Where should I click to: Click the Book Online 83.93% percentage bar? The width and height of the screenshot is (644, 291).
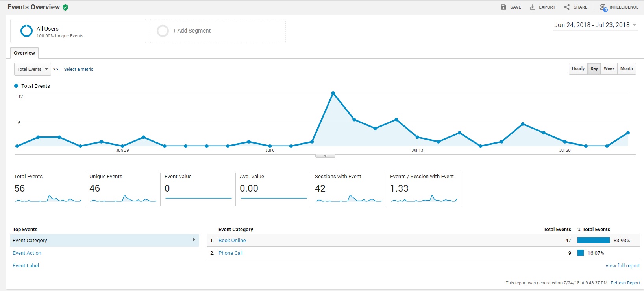(x=593, y=240)
